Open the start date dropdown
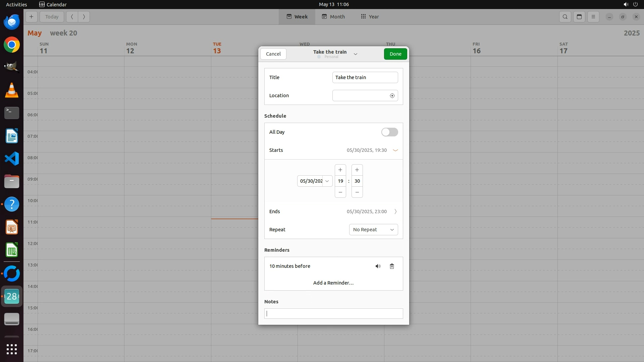 click(x=327, y=181)
